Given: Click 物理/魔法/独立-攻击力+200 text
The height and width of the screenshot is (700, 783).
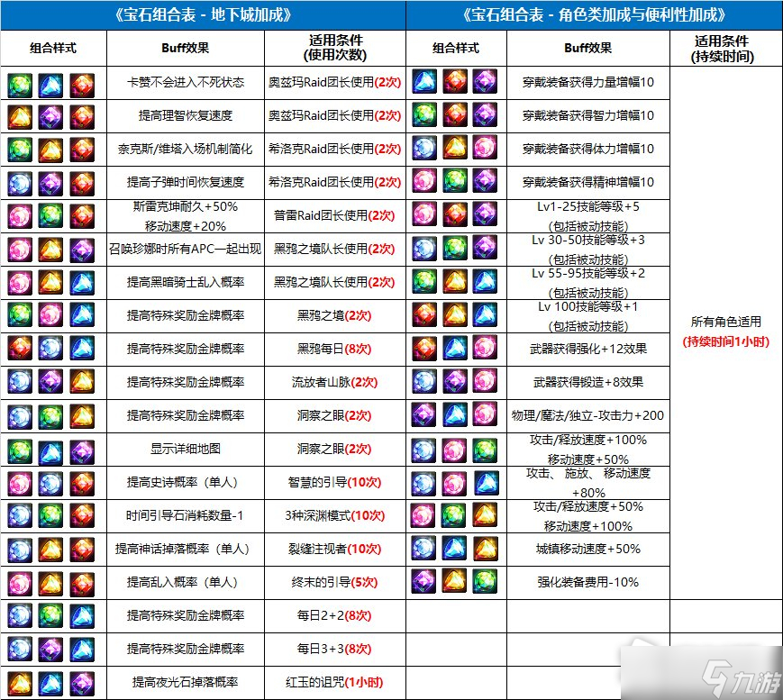Looking at the screenshot, I should tap(588, 415).
